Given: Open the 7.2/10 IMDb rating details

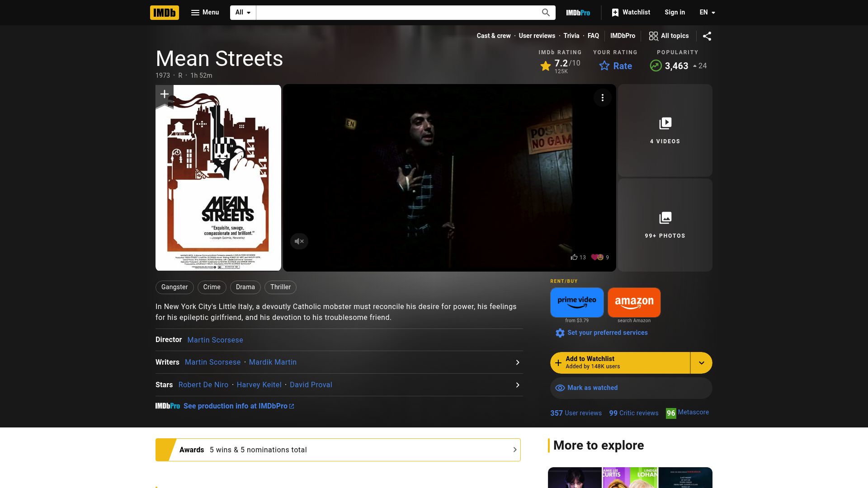Looking at the screenshot, I should click(560, 66).
